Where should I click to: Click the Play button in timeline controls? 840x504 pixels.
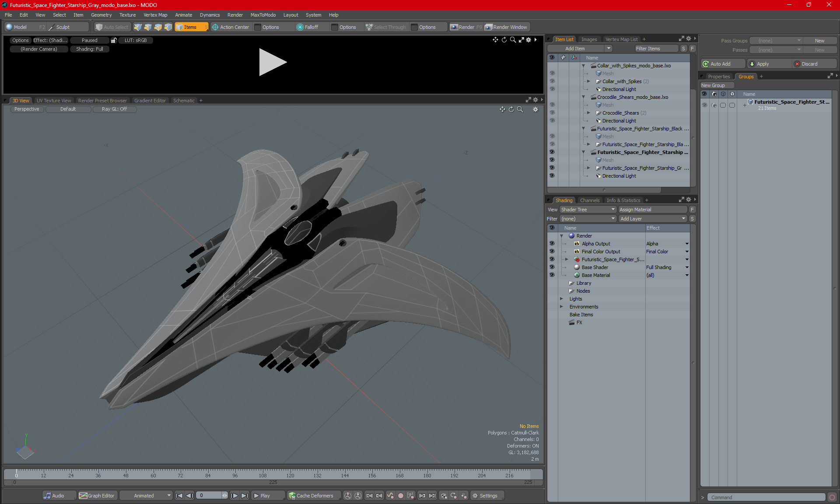[x=268, y=496]
